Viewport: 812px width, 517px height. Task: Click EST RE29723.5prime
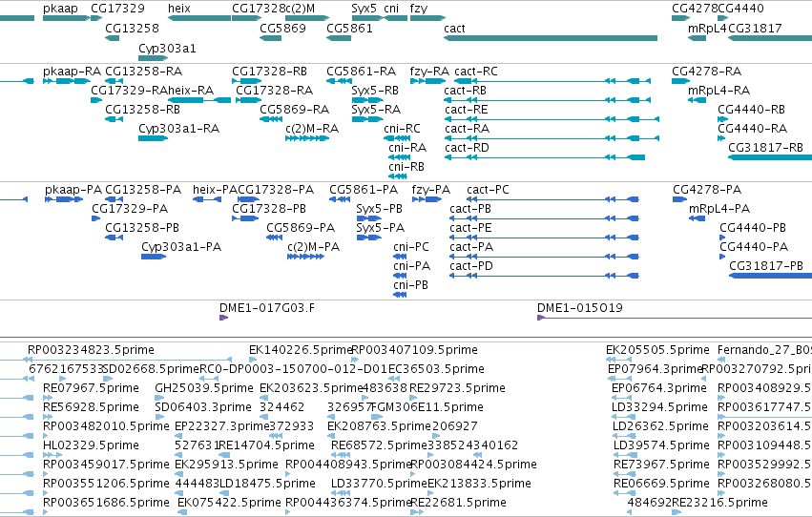pyautogui.click(x=413, y=398)
